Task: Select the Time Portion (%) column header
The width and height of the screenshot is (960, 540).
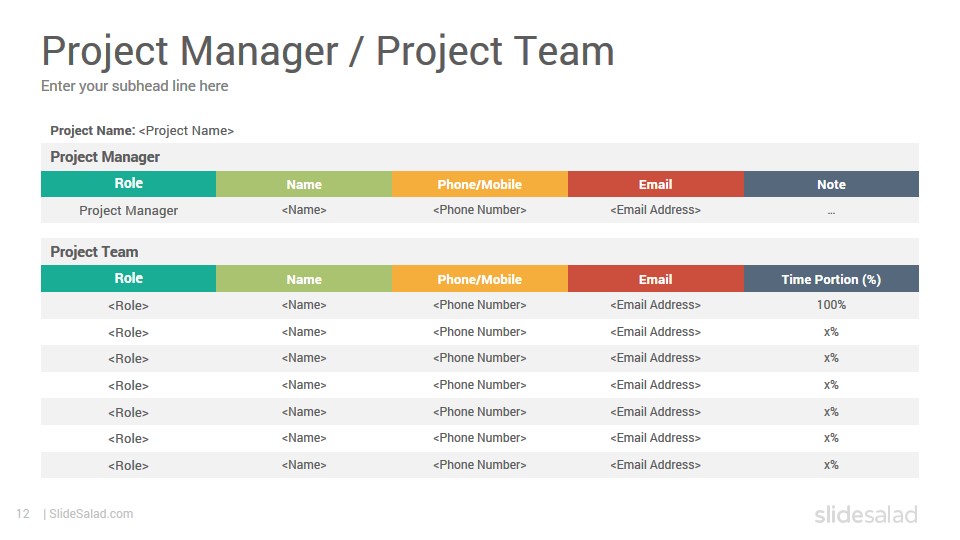Action: pos(831,279)
